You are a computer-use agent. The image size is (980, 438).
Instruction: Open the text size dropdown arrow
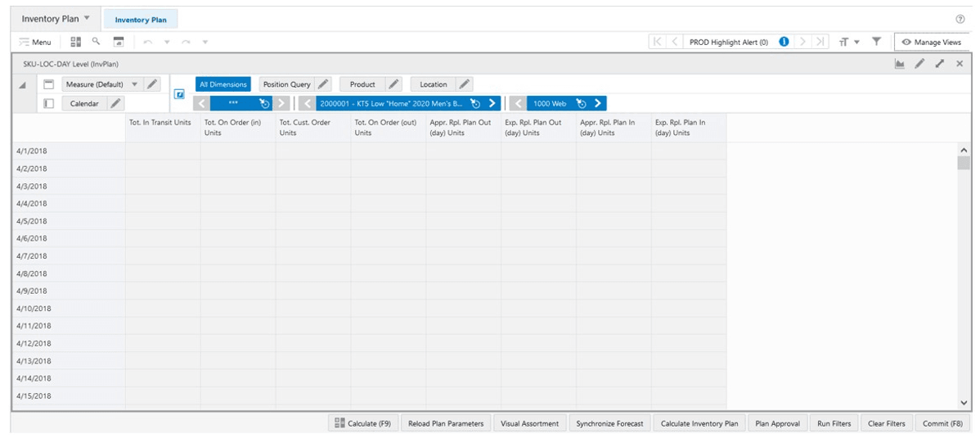pos(856,42)
